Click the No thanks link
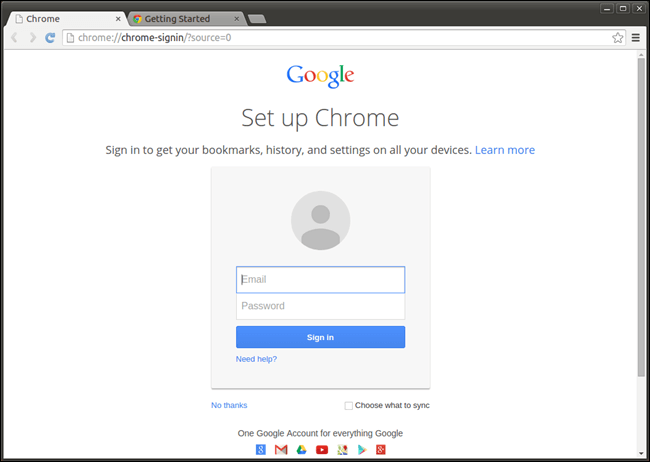 [x=229, y=405]
